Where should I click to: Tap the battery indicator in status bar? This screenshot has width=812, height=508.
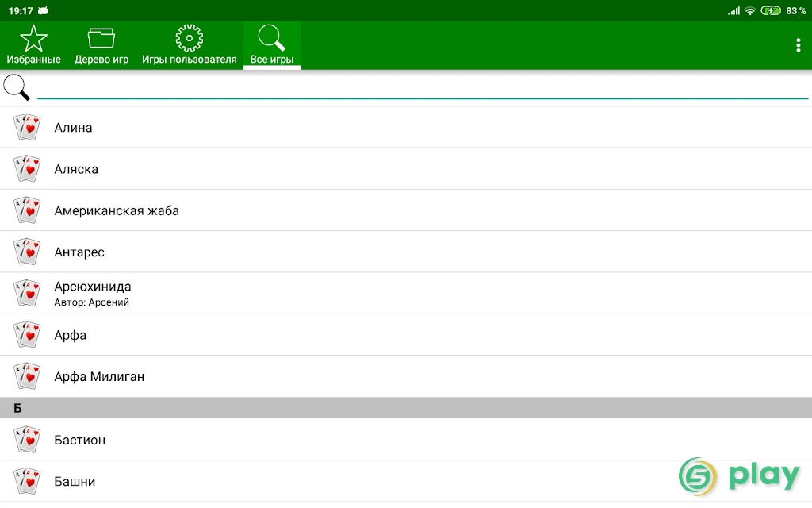771,10
